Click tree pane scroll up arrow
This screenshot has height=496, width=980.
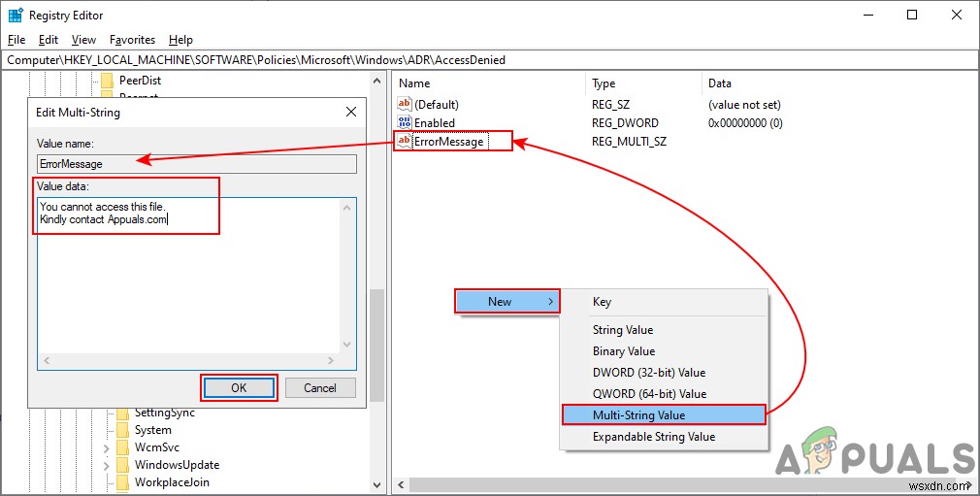point(376,81)
